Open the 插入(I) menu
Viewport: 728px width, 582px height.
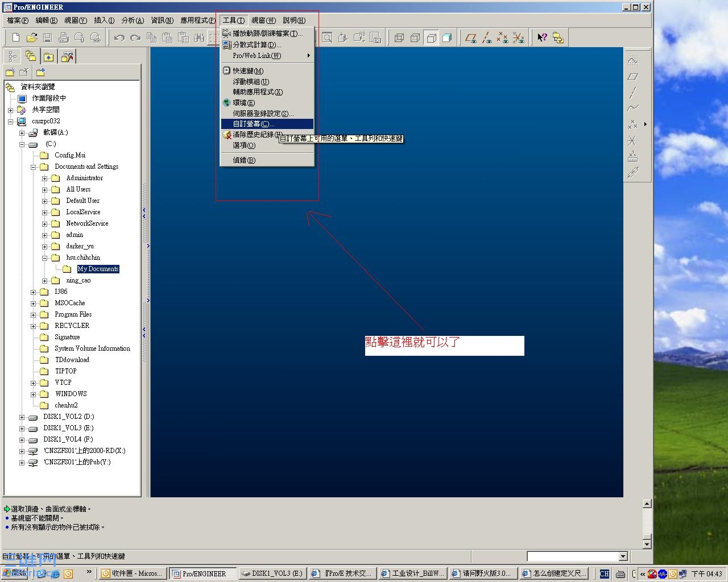point(104,20)
